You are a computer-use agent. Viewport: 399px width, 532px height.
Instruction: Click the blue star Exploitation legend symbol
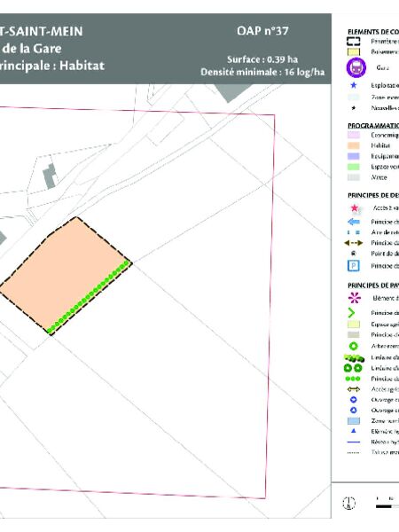click(x=353, y=85)
